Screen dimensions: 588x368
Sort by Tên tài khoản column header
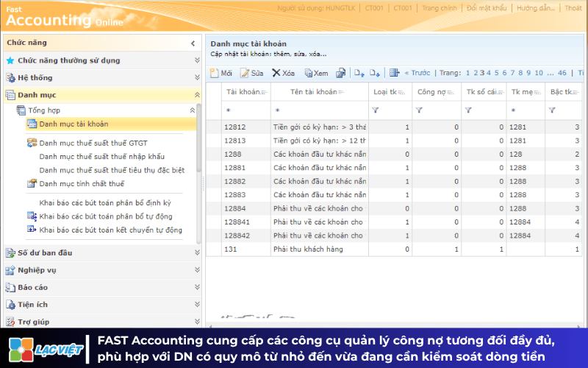(x=320, y=92)
